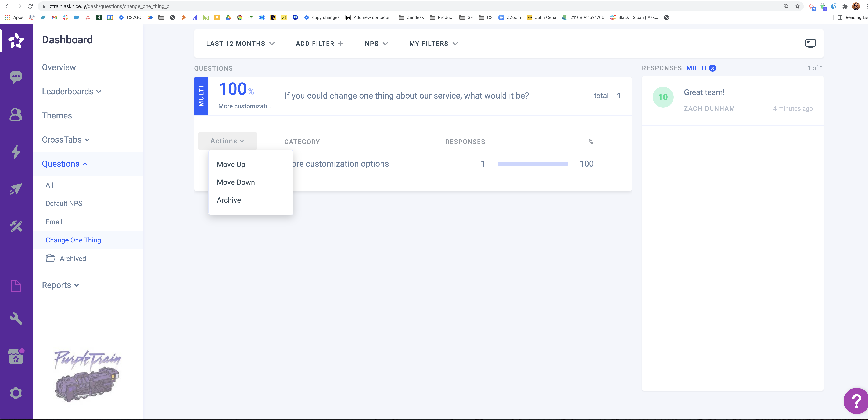Open the Last 12 Months dropdown
The width and height of the screenshot is (868, 420).
240,44
